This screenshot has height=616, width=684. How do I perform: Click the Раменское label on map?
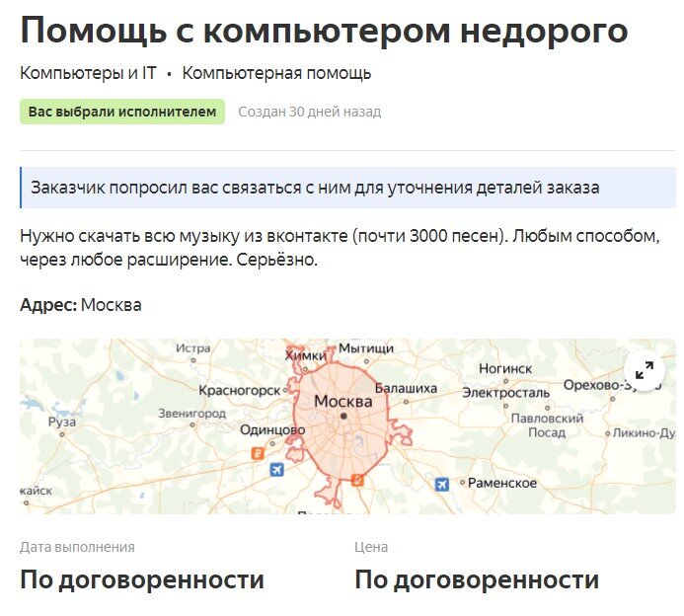[502, 483]
